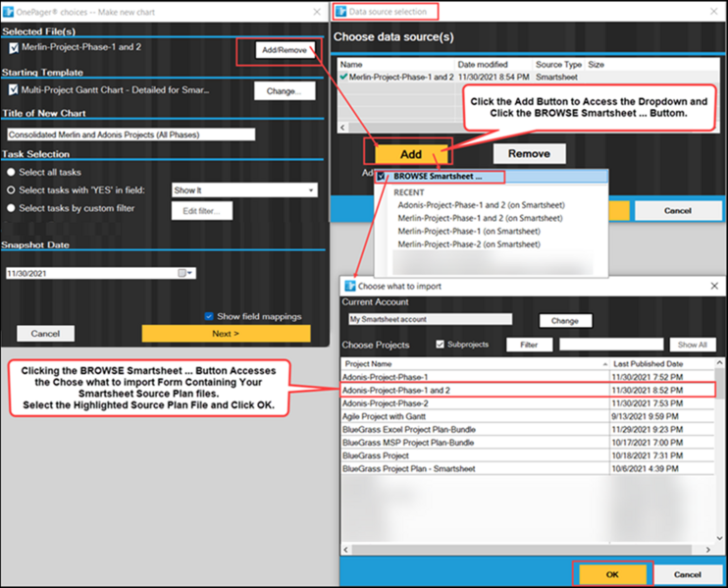Click the left scroll arrow in data source list
The image size is (728, 588).
point(343,128)
